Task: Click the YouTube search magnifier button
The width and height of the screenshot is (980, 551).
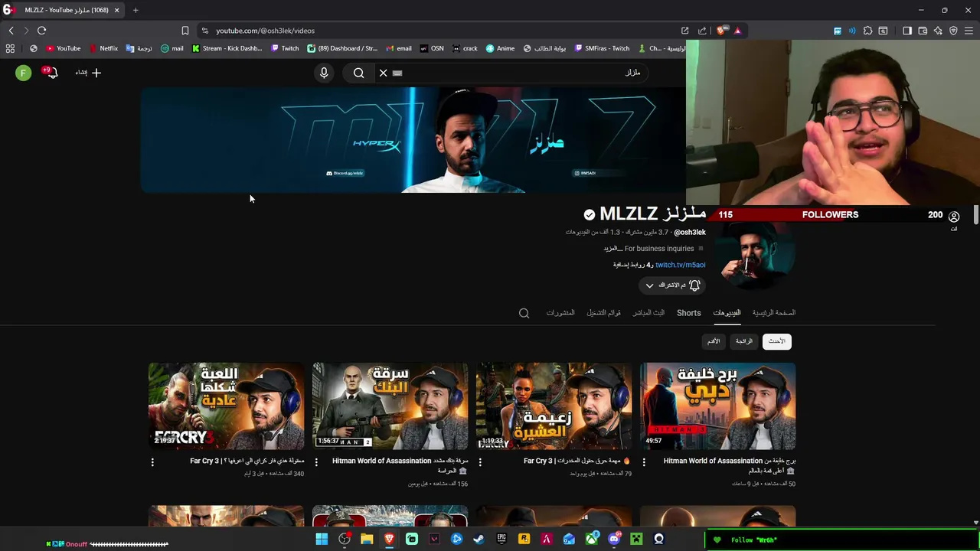Action: 358,73
